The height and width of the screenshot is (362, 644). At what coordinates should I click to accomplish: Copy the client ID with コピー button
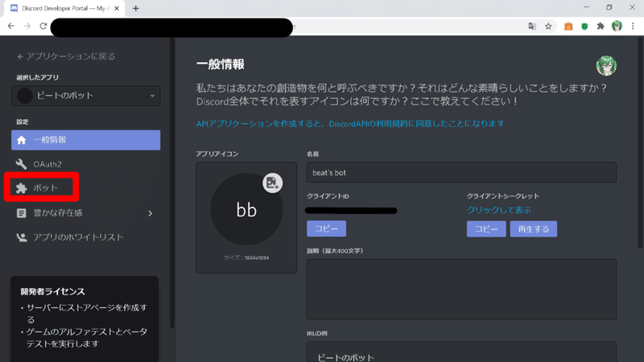327,228
